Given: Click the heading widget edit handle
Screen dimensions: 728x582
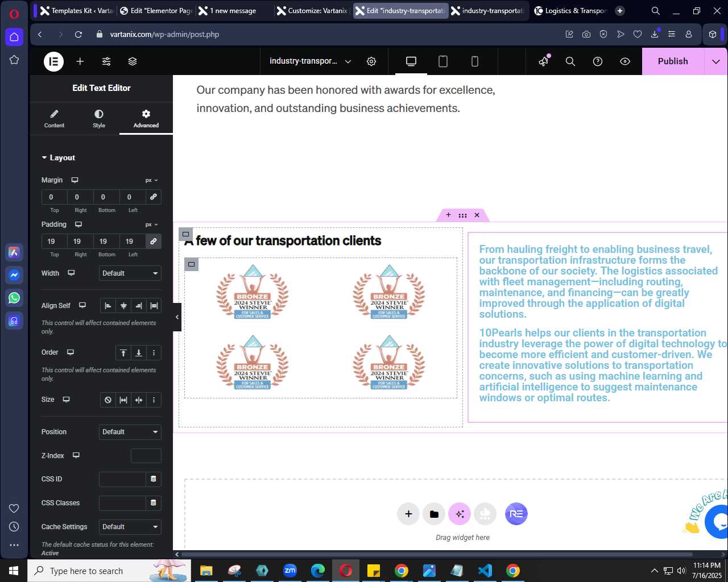Looking at the screenshot, I should tap(185, 234).
